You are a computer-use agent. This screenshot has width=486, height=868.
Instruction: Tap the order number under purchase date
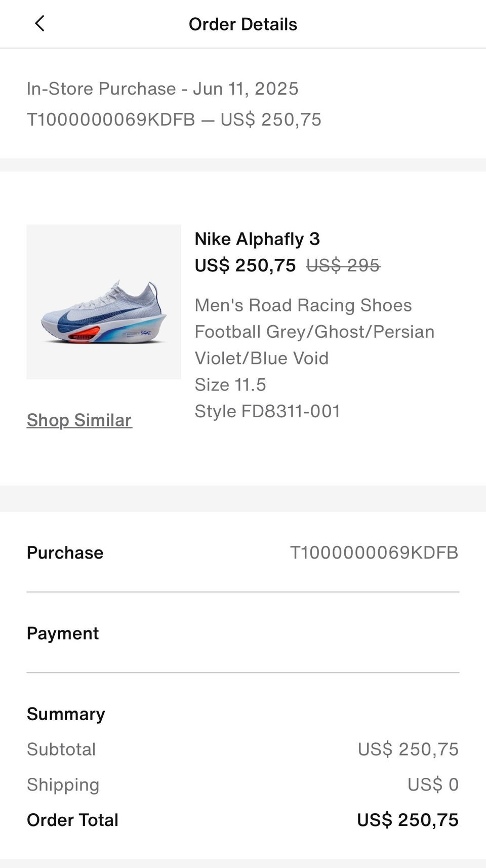pos(111,120)
